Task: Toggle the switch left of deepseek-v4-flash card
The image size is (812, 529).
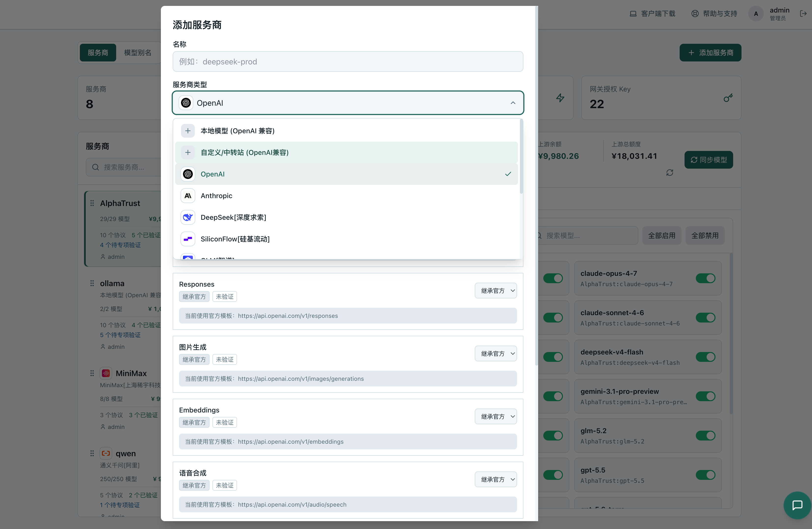Action: coord(553,357)
